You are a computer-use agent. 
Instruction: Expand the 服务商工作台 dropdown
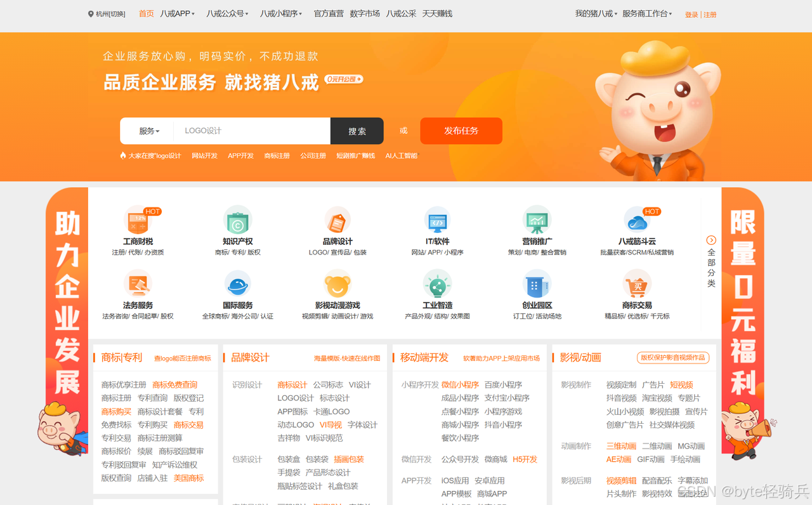pos(647,13)
